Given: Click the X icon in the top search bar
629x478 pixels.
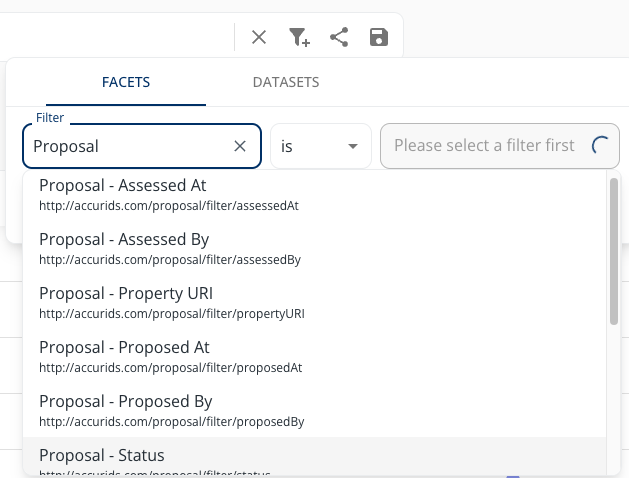Looking at the screenshot, I should click(259, 38).
